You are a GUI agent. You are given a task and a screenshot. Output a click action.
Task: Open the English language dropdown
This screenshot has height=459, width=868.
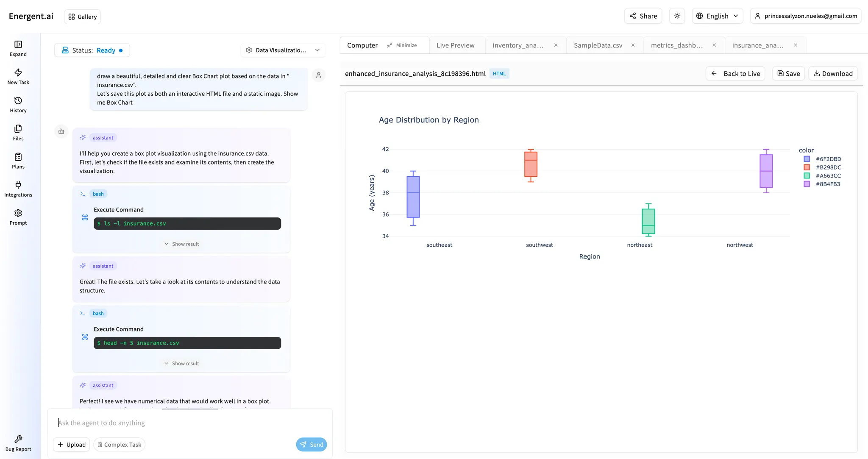[x=717, y=16]
